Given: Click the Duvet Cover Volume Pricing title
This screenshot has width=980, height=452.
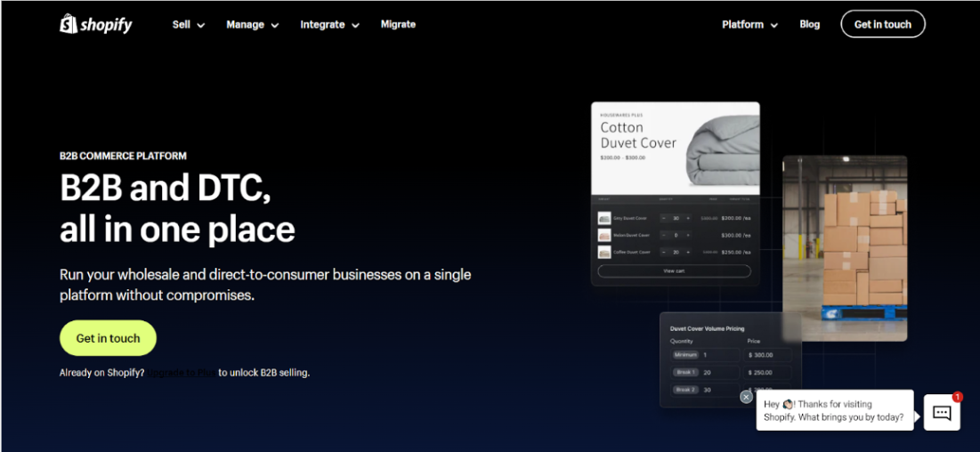Looking at the screenshot, I should (x=707, y=329).
